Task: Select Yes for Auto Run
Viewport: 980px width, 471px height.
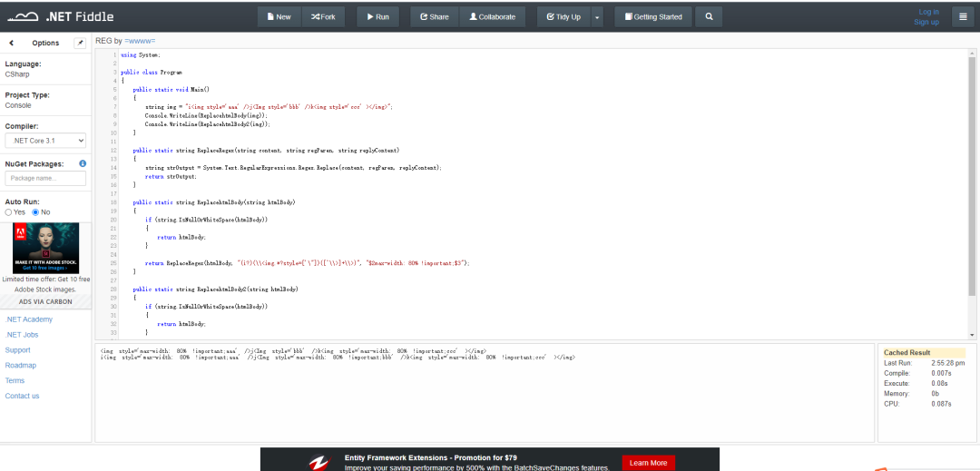Action: click(9, 211)
